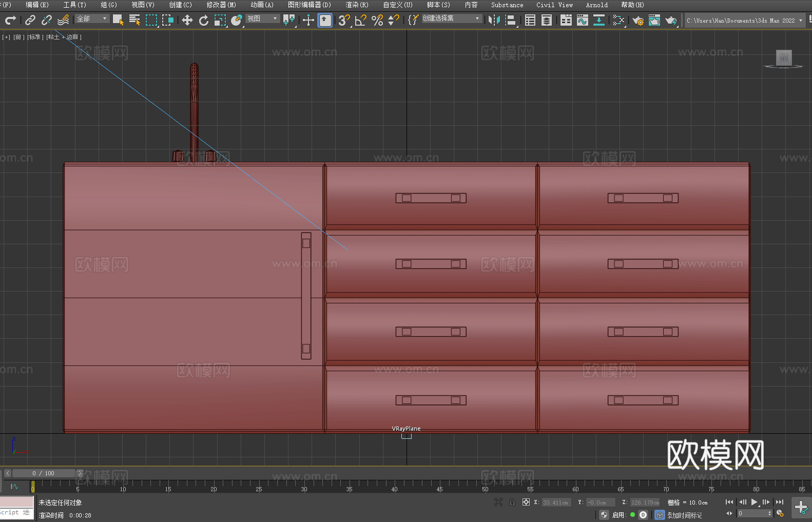The image size is (812, 522).
Task: Activate the Select Object tool
Action: (x=118, y=20)
